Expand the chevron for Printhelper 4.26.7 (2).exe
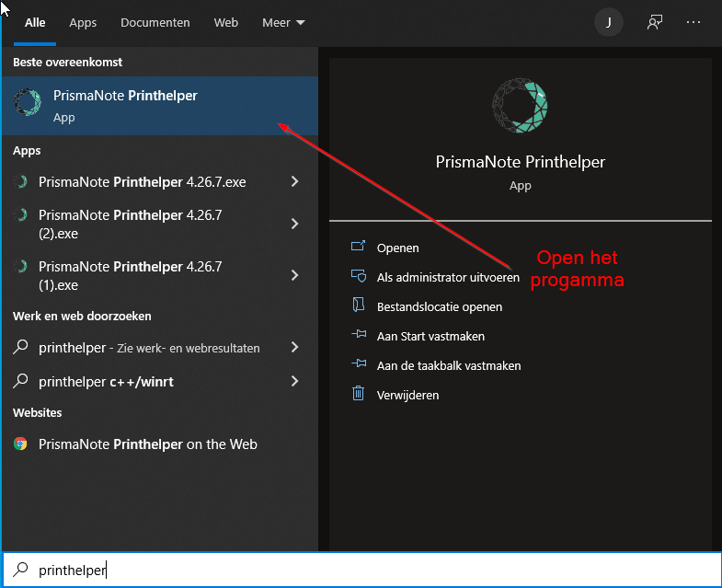722x588 pixels. [295, 224]
